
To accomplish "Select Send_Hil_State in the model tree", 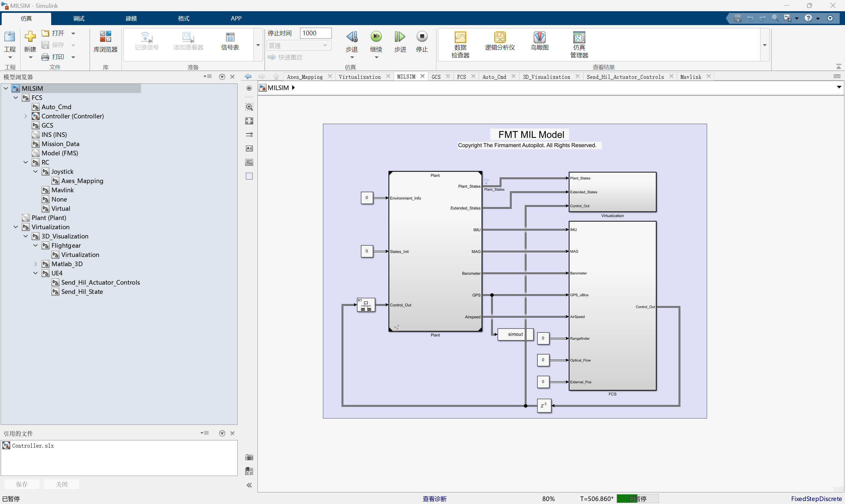I will [82, 292].
